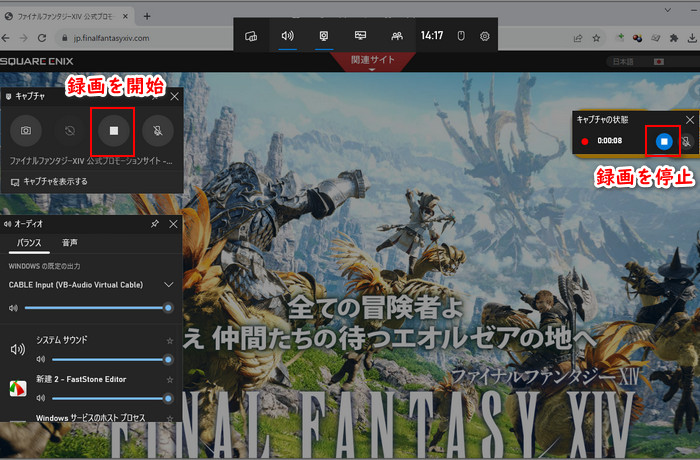Adjust the システム サウンド volume slider

click(x=100, y=359)
